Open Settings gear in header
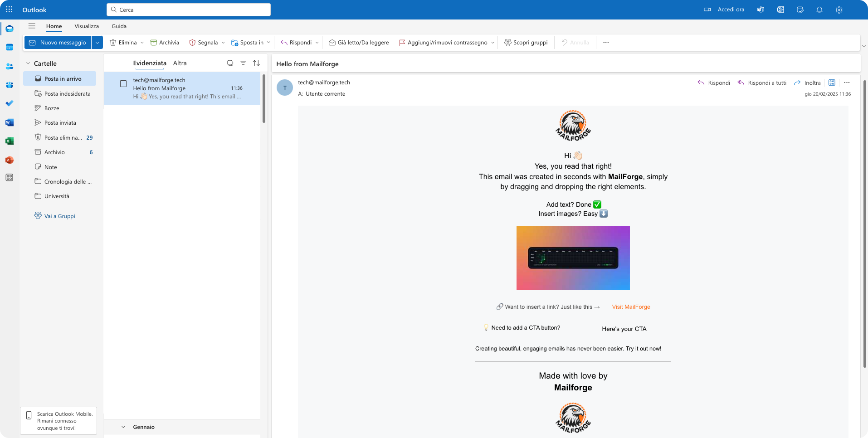868x438 pixels. coord(839,10)
